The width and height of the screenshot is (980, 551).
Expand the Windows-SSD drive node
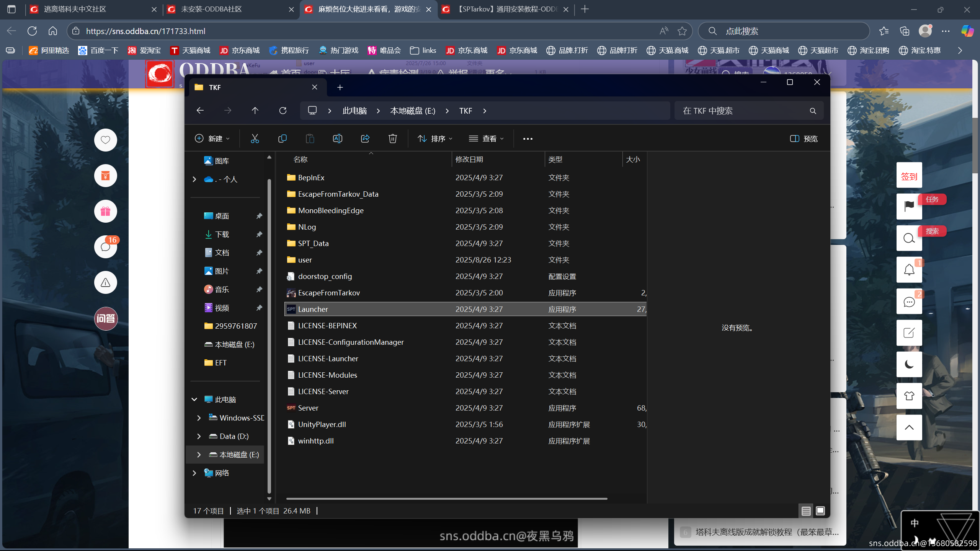coord(199,418)
